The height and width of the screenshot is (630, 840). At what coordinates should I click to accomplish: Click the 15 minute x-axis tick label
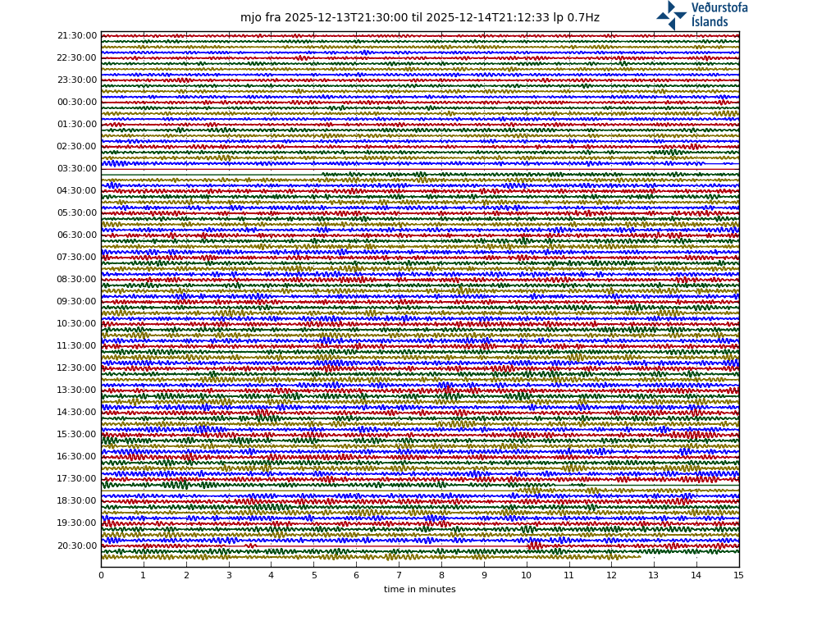pyautogui.click(x=738, y=576)
